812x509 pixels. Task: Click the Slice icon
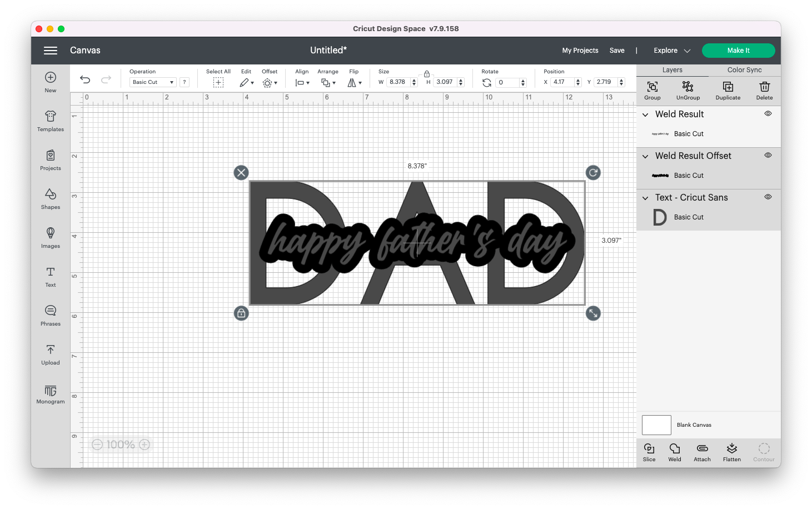tap(649, 451)
